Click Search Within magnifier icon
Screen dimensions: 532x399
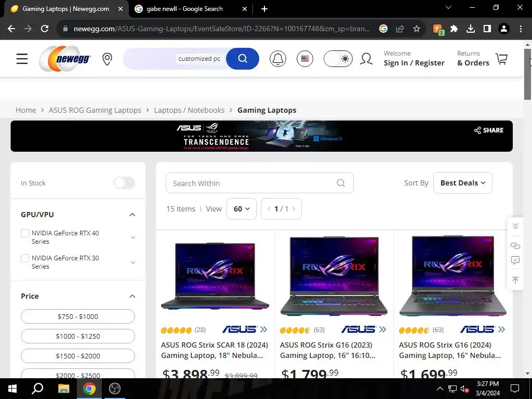341,183
